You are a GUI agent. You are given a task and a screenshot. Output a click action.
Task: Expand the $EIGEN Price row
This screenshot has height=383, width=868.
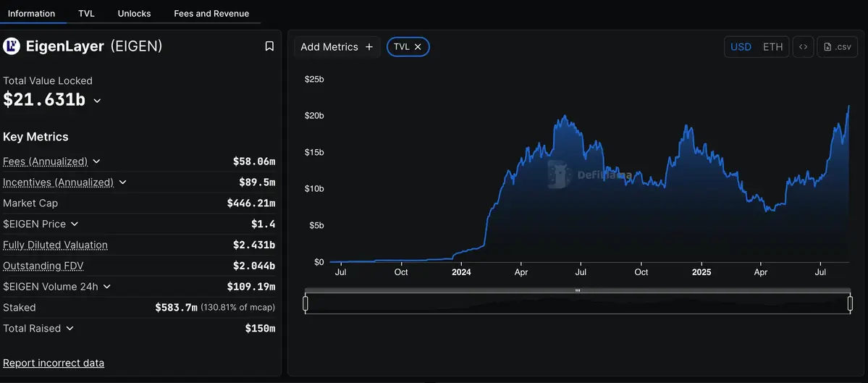click(x=75, y=224)
